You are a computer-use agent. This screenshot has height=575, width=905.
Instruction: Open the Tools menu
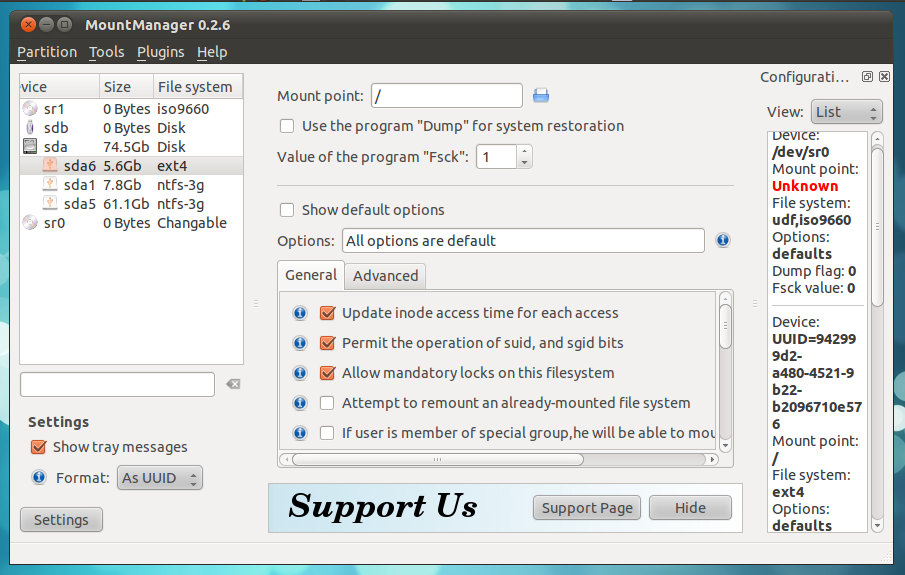[107, 52]
